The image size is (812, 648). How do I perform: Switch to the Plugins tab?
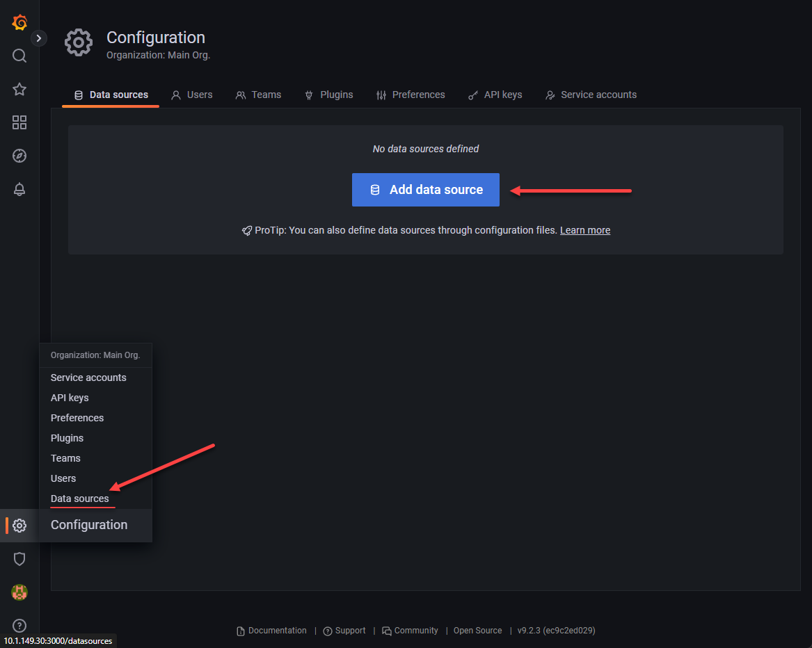pyautogui.click(x=329, y=95)
